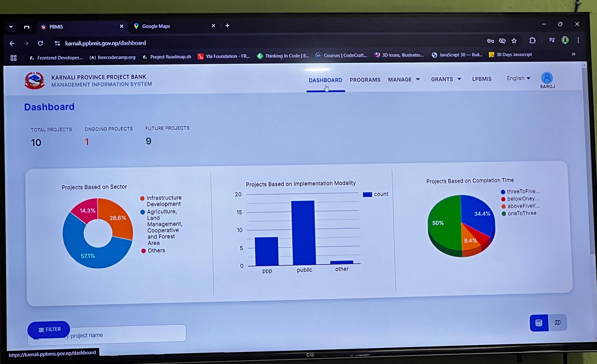Click the ONGOING PROJECTS count 1
The image size is (597, 364).
87,142
